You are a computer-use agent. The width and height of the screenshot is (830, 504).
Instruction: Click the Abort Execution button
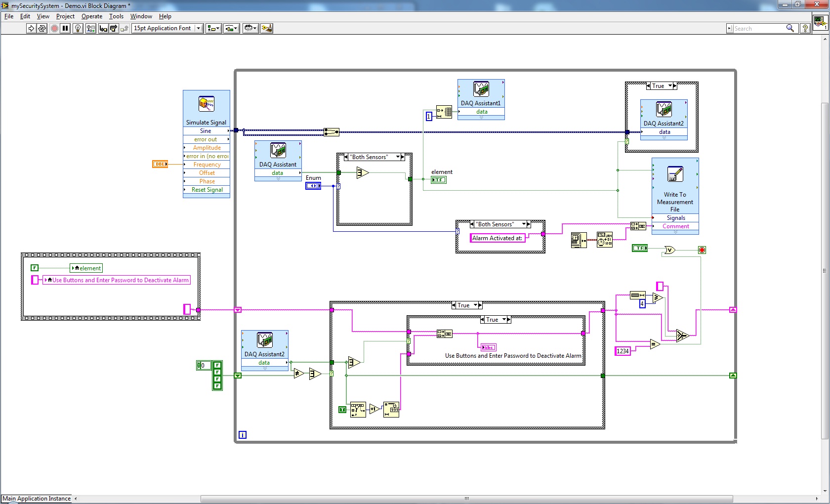(x=54, y=28)
